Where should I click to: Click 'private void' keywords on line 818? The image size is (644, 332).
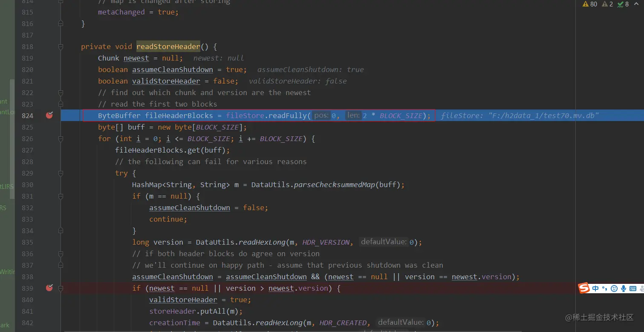[x=107, y=46]
